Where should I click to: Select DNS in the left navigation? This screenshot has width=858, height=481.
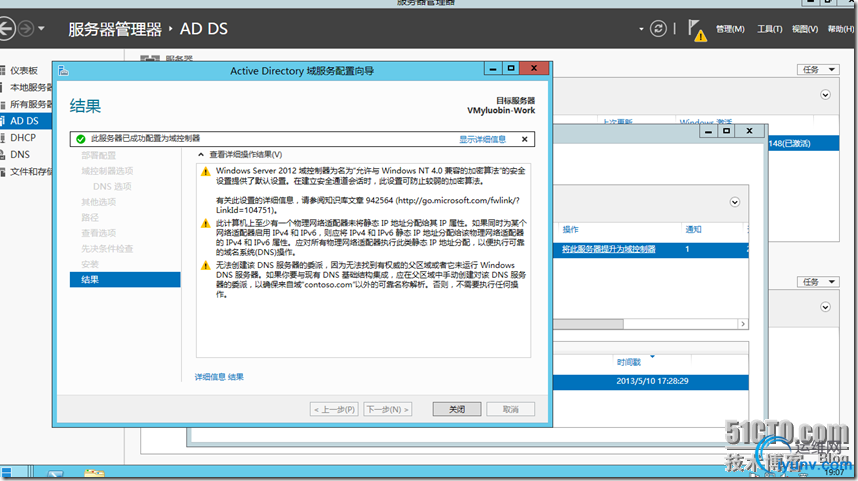(20, 155)
